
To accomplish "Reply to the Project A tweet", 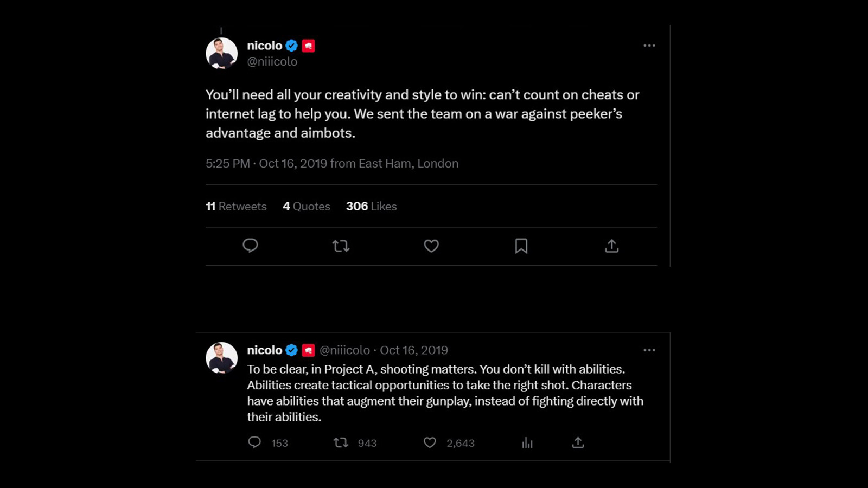I will (x=254, y=442).
